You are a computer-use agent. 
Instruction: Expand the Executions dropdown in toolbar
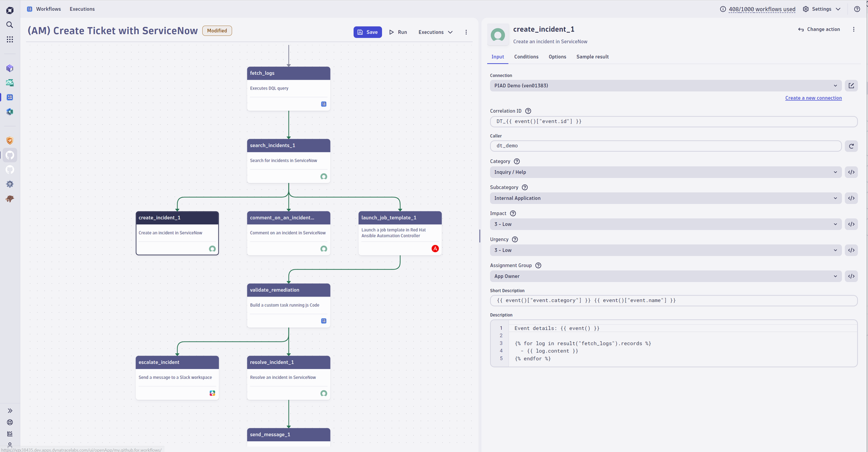436,33
